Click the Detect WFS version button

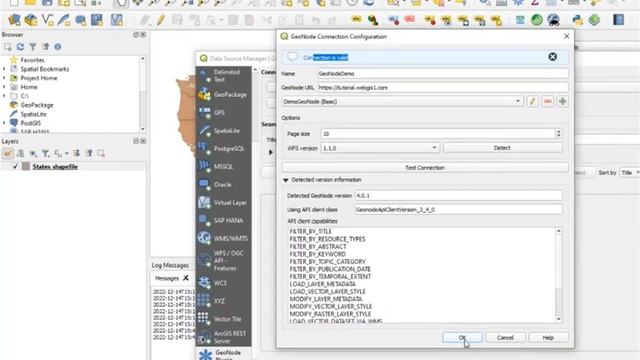click(502, 148)
